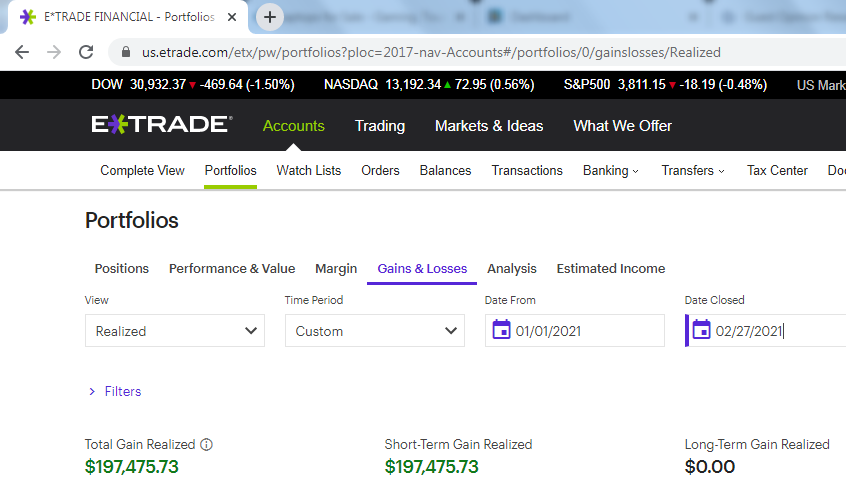This screenshot has height=489, width=846.
Task: Click the Long-Term Gain Realized $0.00 value
Action: 710,467
